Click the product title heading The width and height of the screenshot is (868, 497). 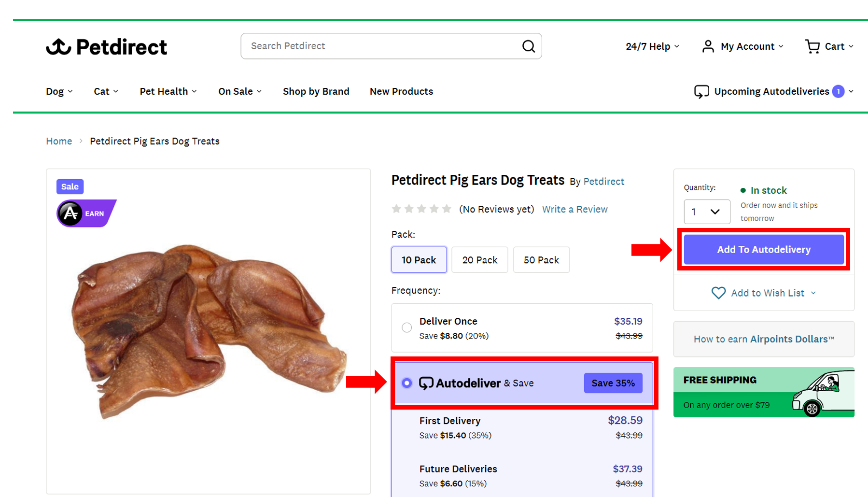pos(478,180)
